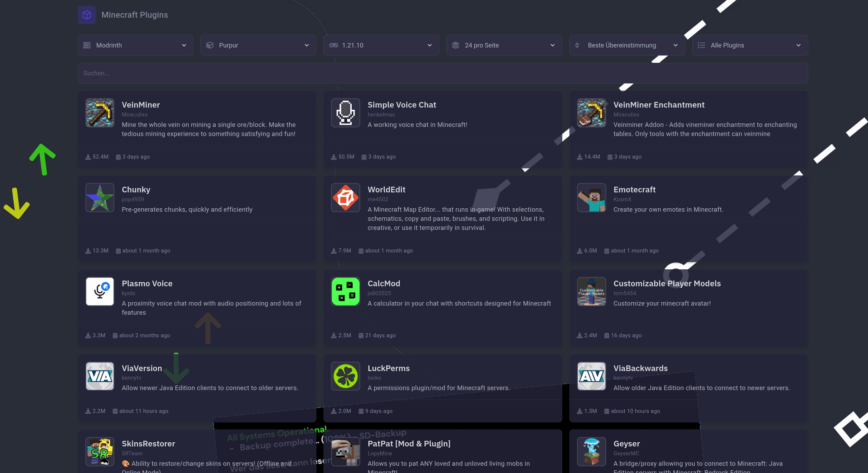Click the Simple Voice Chat microphone icon

[x=346, y=113]
